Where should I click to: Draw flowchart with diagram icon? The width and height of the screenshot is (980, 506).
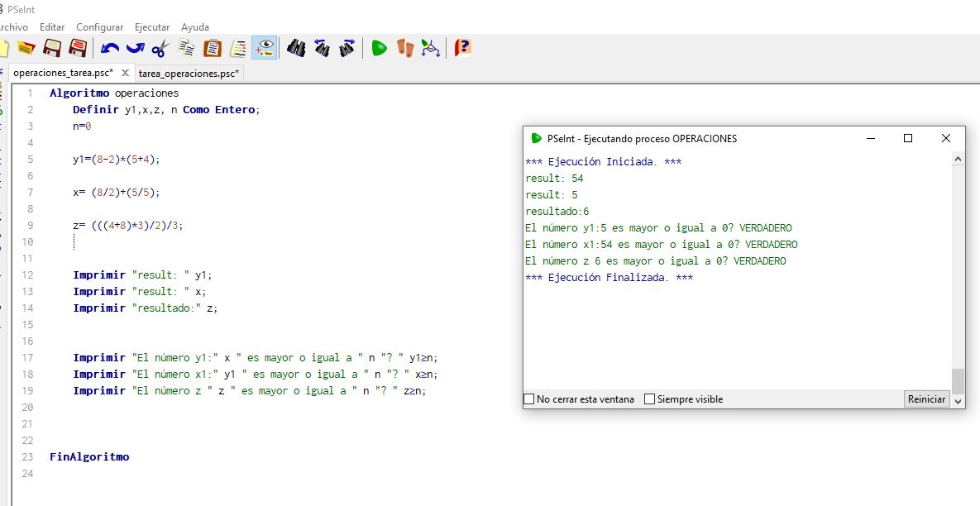pos(431,48)
